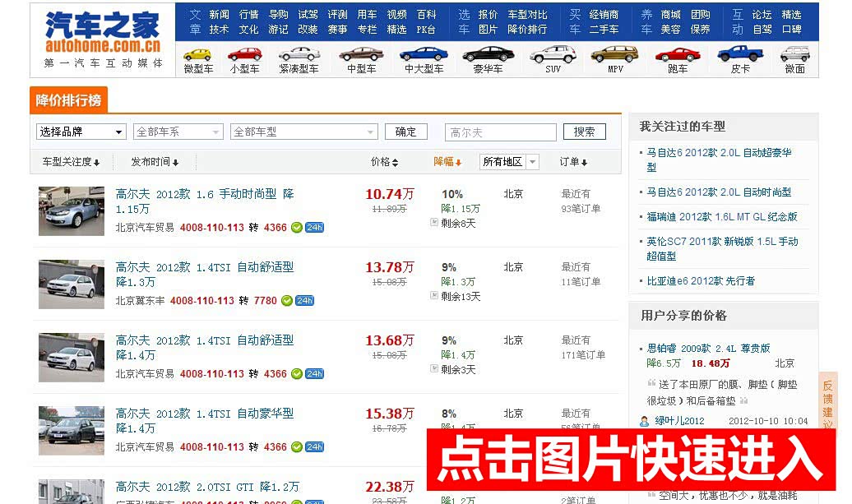Image resolution: width=852 pixels, height=504 pixels.
Task: Sort listings by 发布时间
Action: [155, 162]
